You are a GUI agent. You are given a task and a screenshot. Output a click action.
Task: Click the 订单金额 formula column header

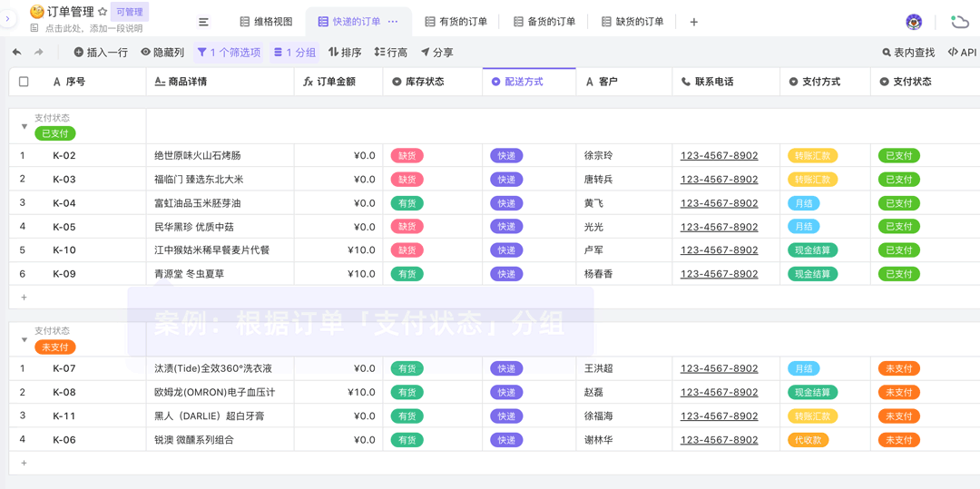[x=338, y=82]
